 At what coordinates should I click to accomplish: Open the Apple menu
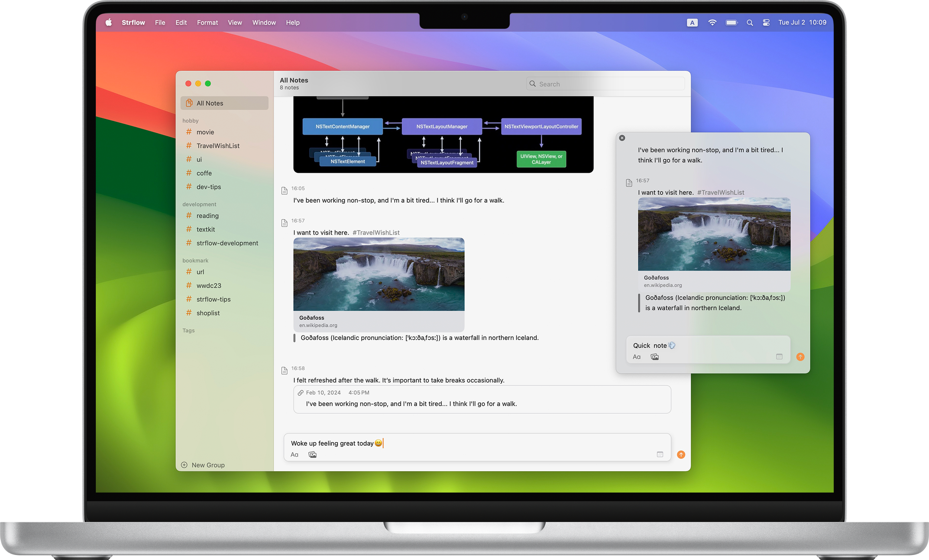pos(109,23)
